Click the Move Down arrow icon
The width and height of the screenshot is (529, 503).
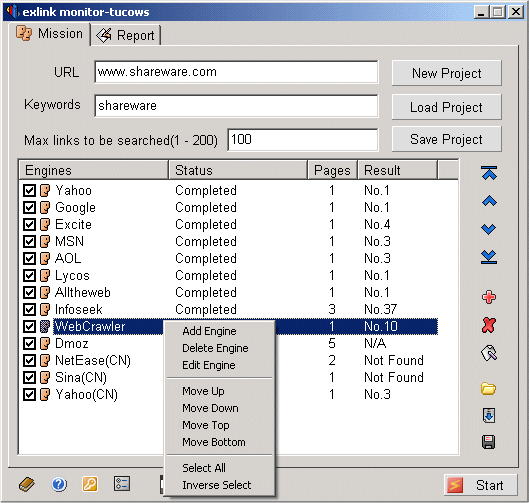click(x=489, y=229)
